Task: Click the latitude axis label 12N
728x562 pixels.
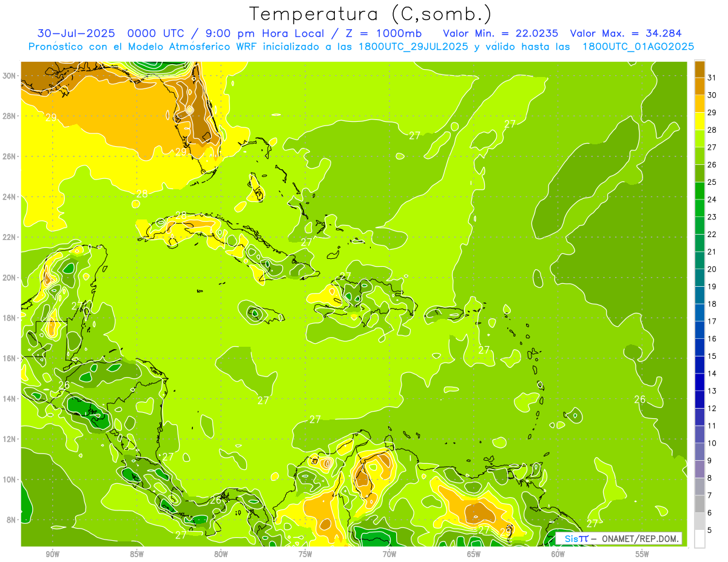Action: [x=9, y=439]
